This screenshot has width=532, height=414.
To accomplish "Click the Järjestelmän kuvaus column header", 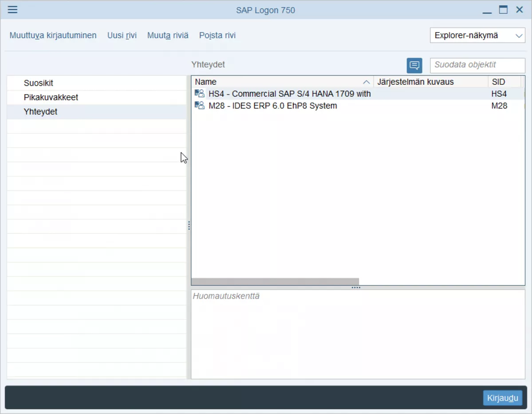I will tap(430, 82).
